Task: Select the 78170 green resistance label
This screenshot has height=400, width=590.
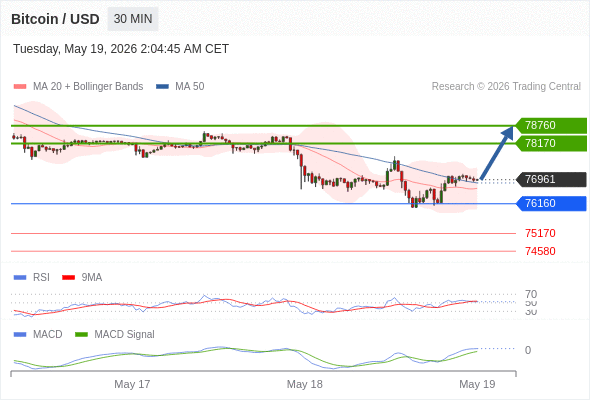Action: (x=551, y=143)
